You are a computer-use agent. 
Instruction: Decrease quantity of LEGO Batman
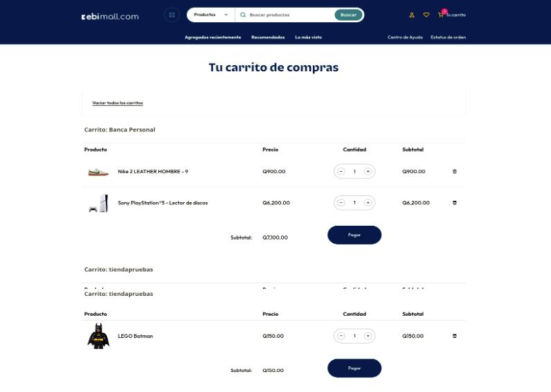341,336
